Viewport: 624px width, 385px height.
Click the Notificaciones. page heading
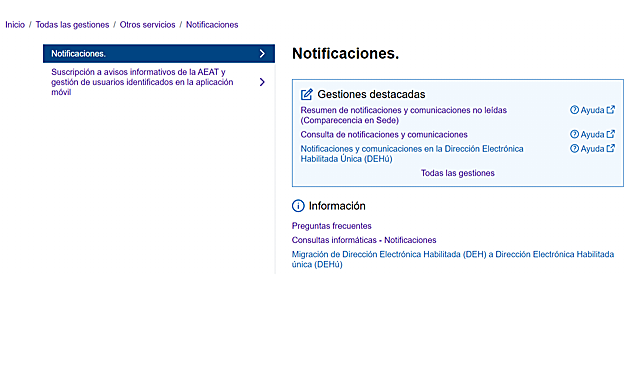click(x=345, y=53)
